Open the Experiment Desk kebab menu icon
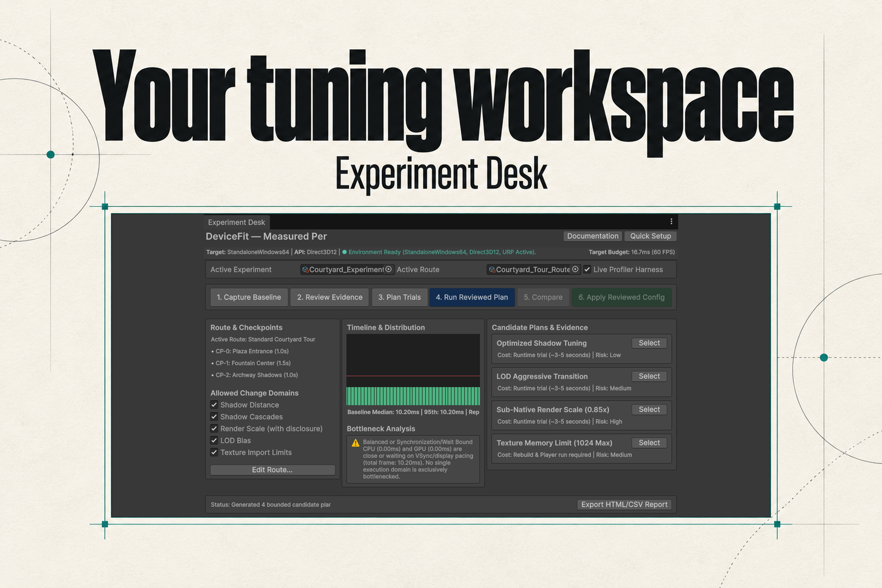The width and height of the screenshot is (882, 588). point(671,222)
